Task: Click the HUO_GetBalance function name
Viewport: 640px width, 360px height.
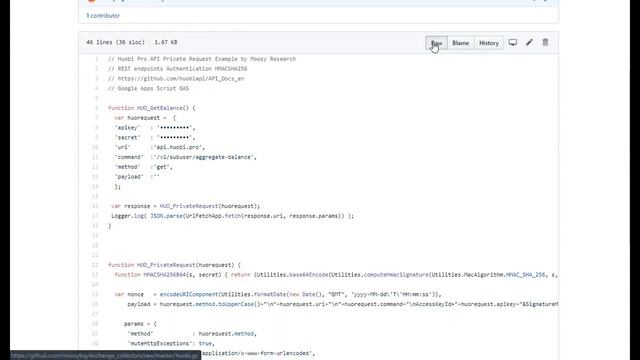Action: [160, 108]
